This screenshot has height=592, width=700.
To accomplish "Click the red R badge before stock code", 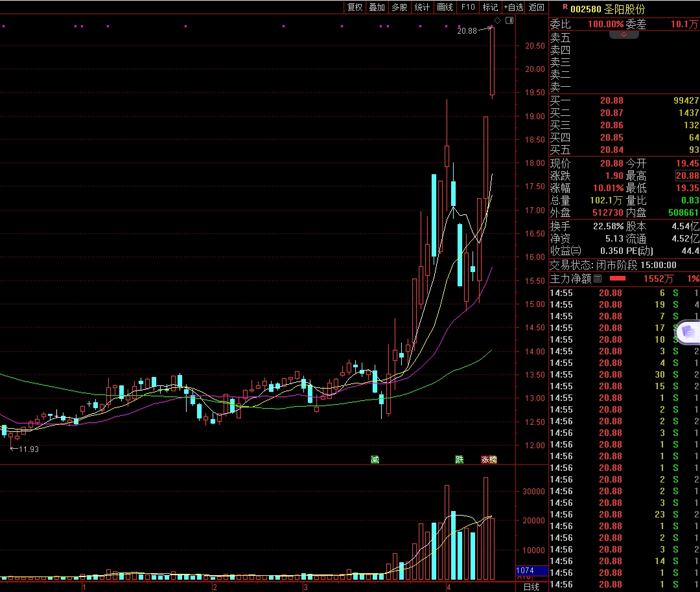I will pyautogui.click(x=565, y=8).
